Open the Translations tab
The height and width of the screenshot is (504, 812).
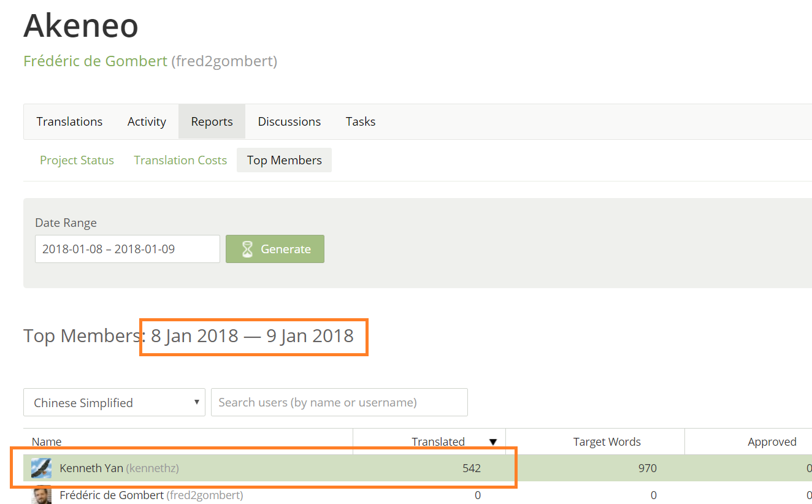click(69, 121)
